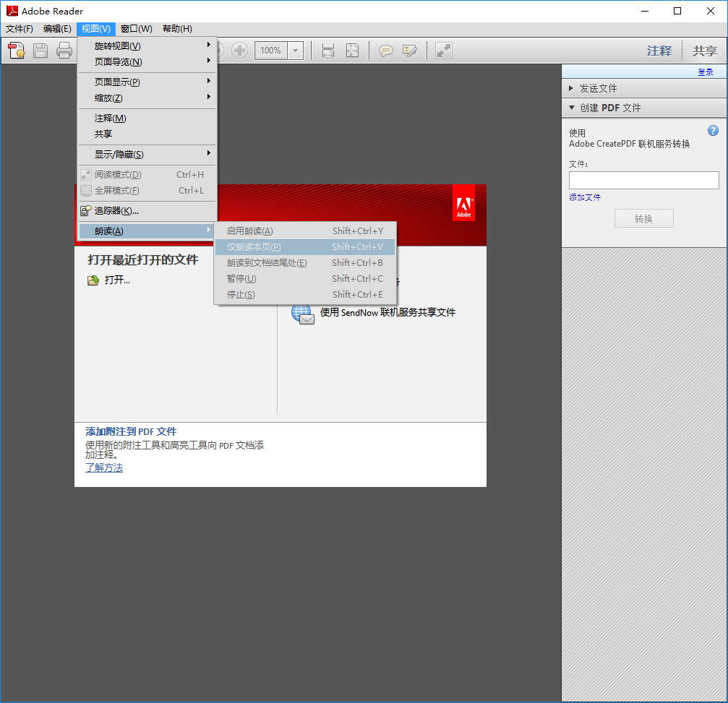
Task: Open the 帮助(H) menu
Action: pyautogui.click(x=177, y=29)
